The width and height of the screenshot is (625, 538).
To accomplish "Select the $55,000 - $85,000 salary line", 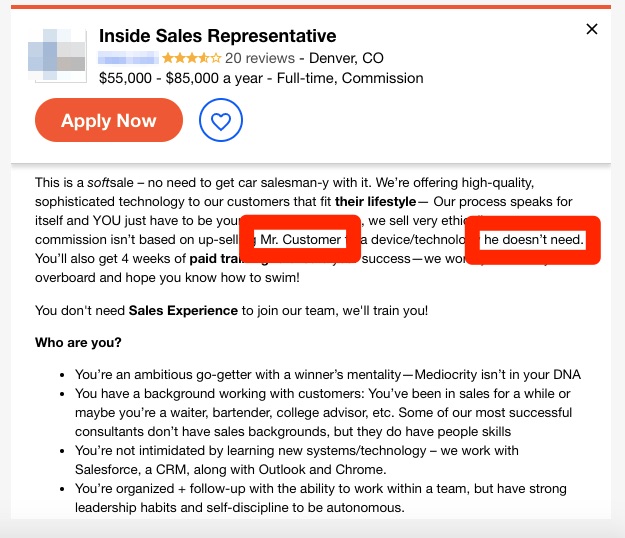I will click(261, 78).
